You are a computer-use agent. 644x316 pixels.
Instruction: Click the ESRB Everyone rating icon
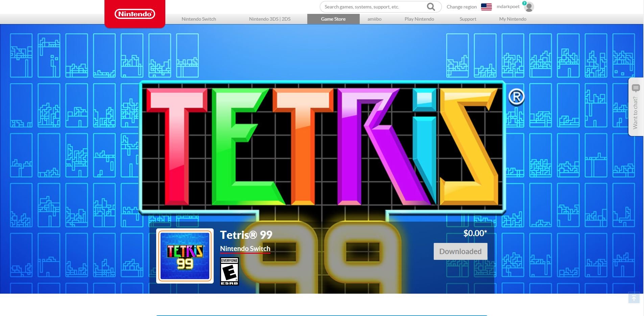[x=230, y=271]
